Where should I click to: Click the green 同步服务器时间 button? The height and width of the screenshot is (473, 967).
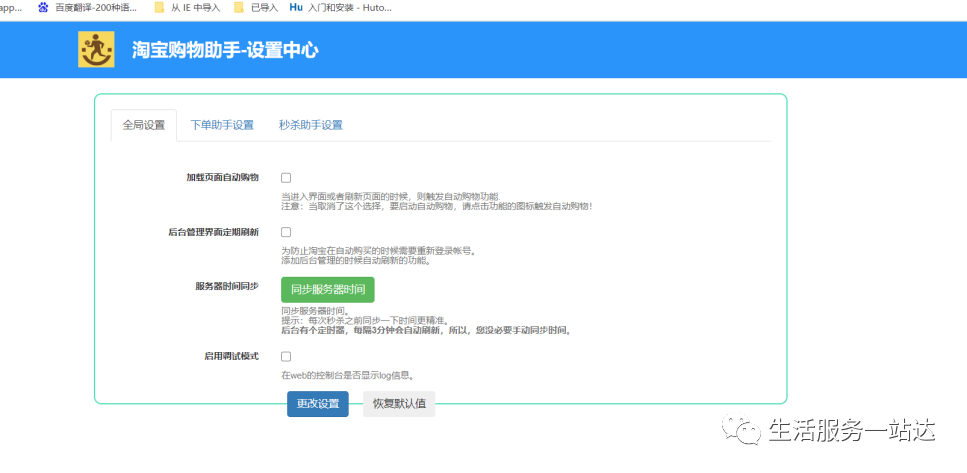tap(327, 290)
